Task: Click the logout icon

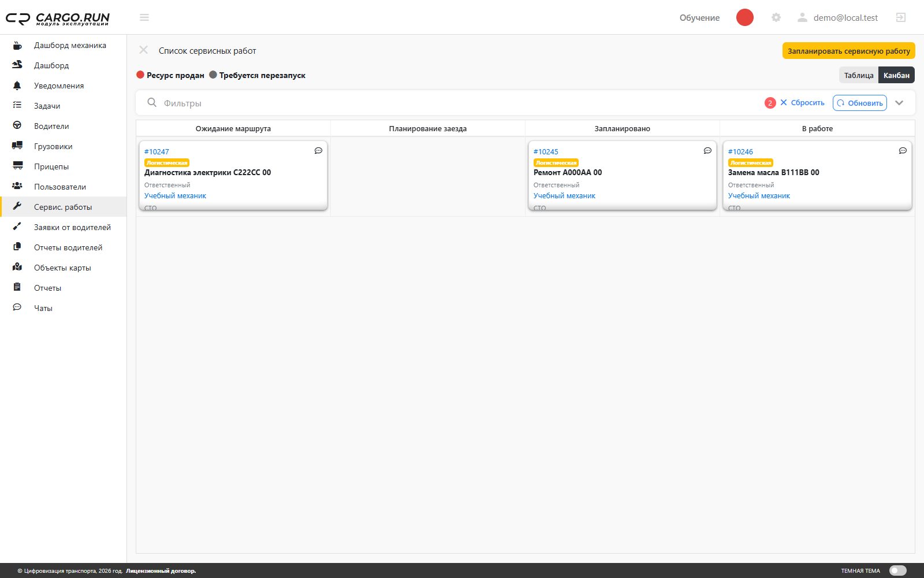Action: 901,17
